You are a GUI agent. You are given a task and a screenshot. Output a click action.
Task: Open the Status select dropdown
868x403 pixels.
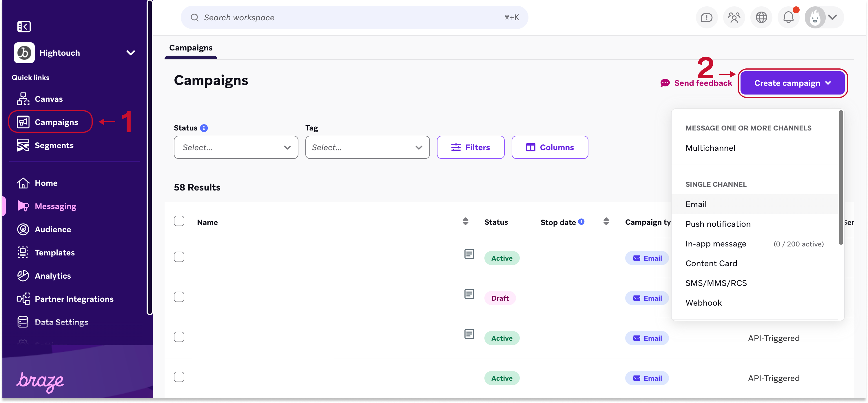click(236, 147)
